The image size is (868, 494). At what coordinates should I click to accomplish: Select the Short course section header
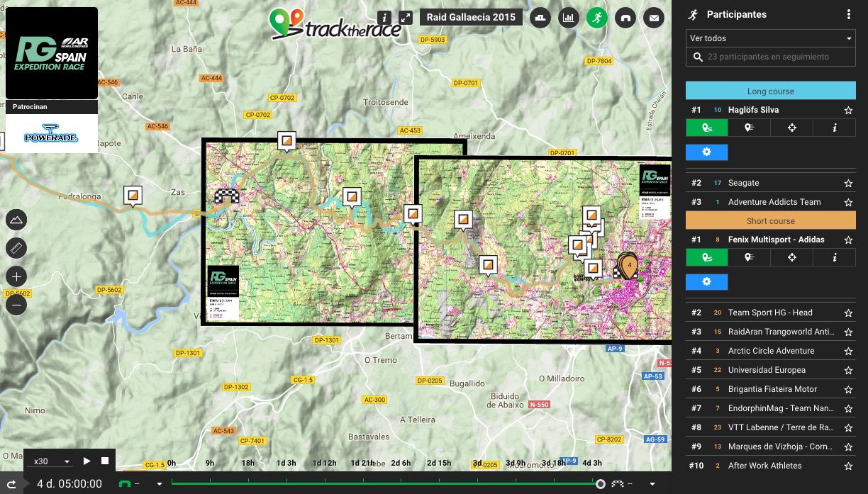point(770,221)
